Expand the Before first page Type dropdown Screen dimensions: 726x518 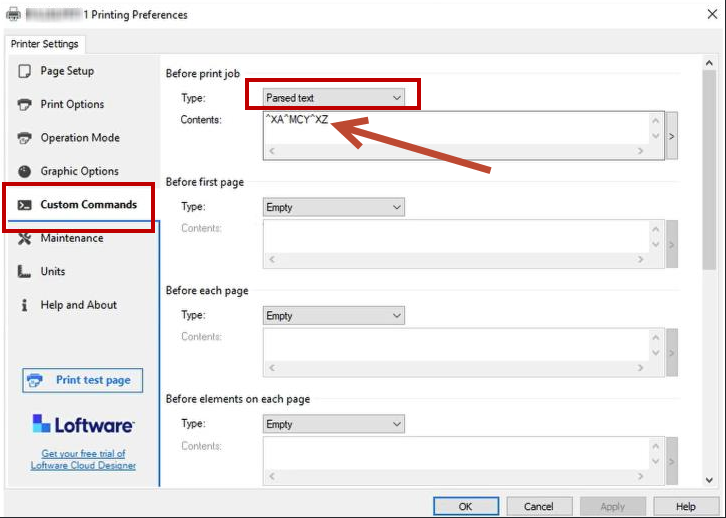point(333,207)
